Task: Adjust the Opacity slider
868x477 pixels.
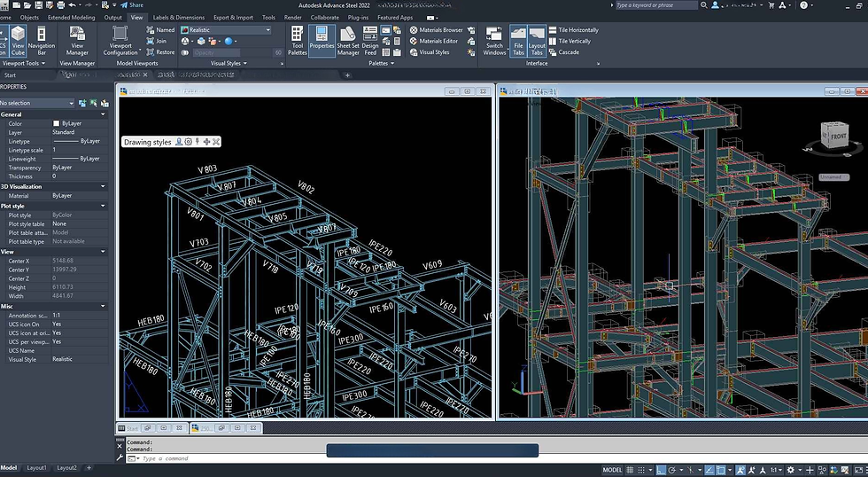Action: coord(232,52)
